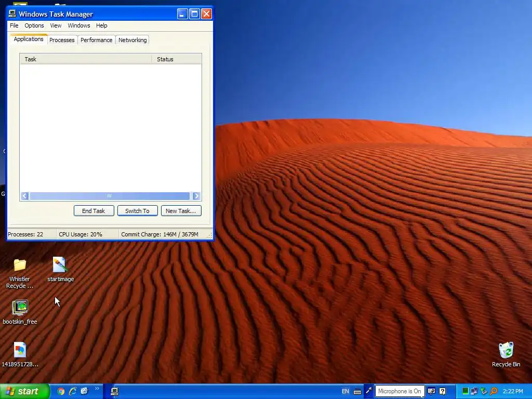Switch to the Performance tab
532x399 pixels.
96,40
